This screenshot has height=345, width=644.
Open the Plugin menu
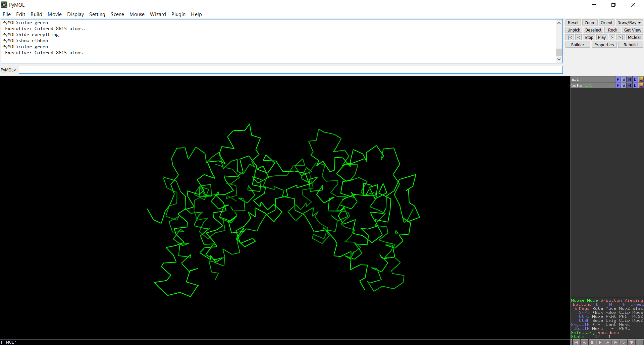tap(178, 14)
